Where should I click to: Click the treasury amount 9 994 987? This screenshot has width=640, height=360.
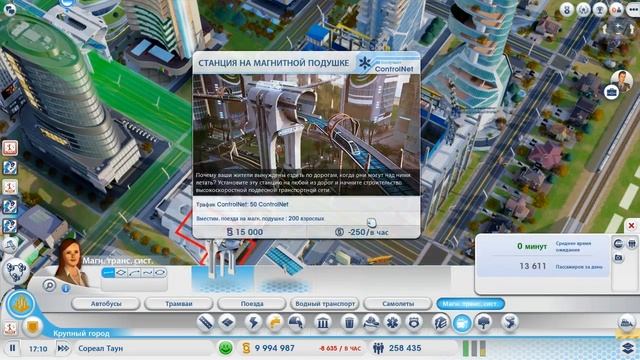(x=274, y=348)
